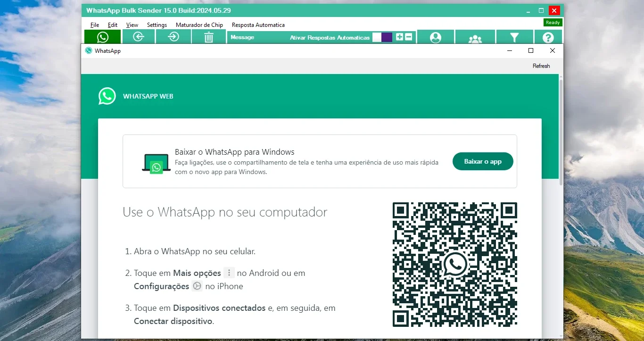Click the Message label in the toolbar
Image resolution: width=644 pixels, height=341 pixels.
point(242,37)
